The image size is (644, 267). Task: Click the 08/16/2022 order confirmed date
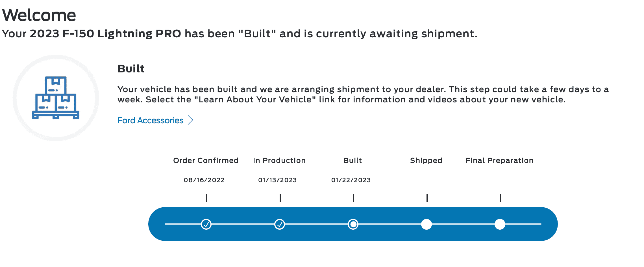pyautogui.click(x=204, y=180)
